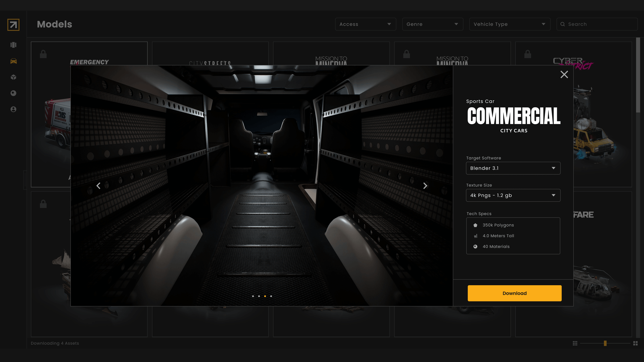Click the thumbnail size slider handle
This screenshot has width=644, height=362.
tap(605, 343)
